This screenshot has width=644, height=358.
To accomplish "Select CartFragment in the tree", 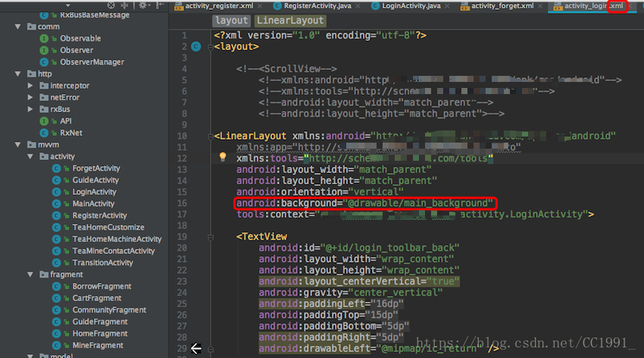I will click(96, 298).
